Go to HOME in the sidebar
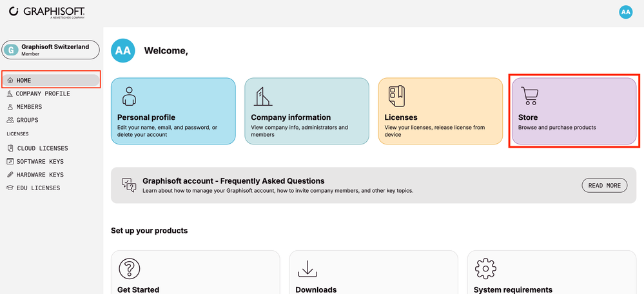The width and height of the screenshot is (644, 294). pyautogui.click(x=51, y=81)
